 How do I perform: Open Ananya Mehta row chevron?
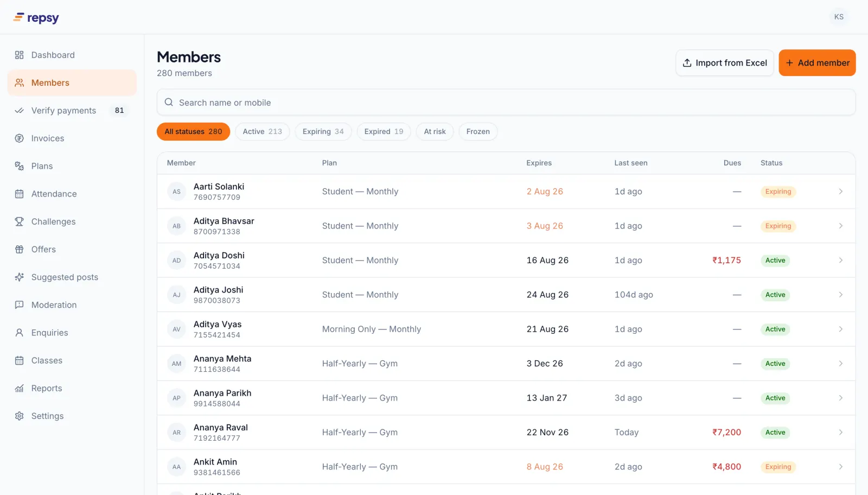point(840,364)
